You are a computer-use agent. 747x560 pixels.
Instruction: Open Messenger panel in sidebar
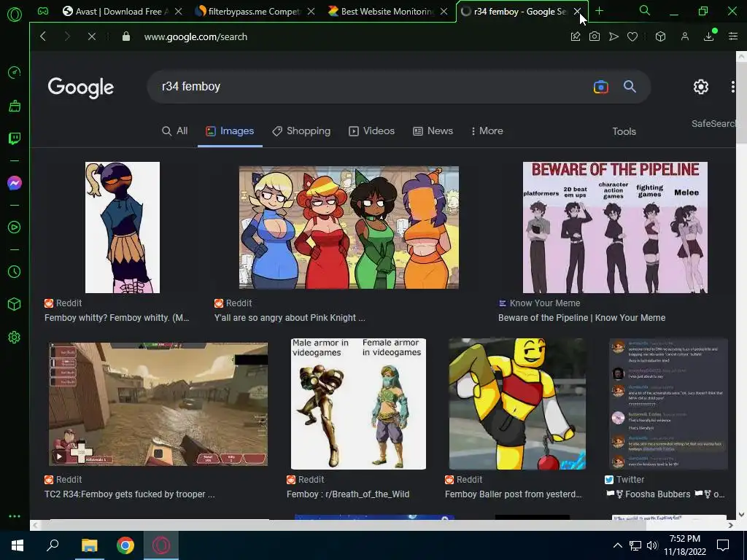(15, 183)
